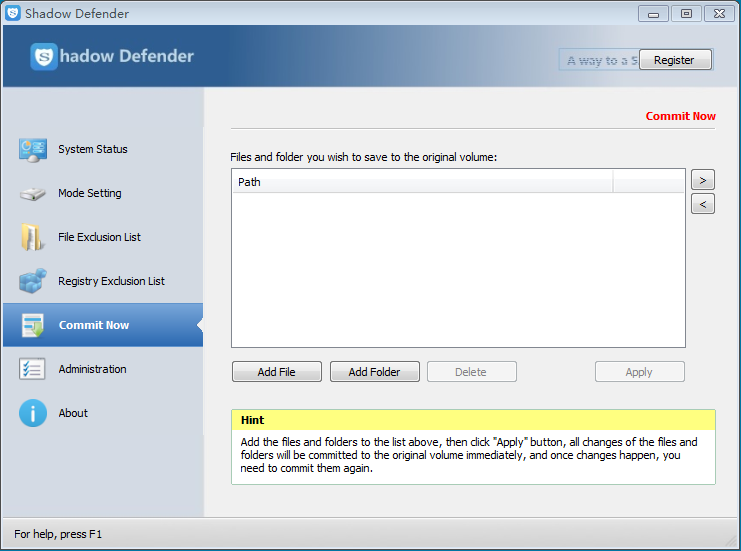
Task: Select the File Exclusion List label
Action: pos(99,238)
